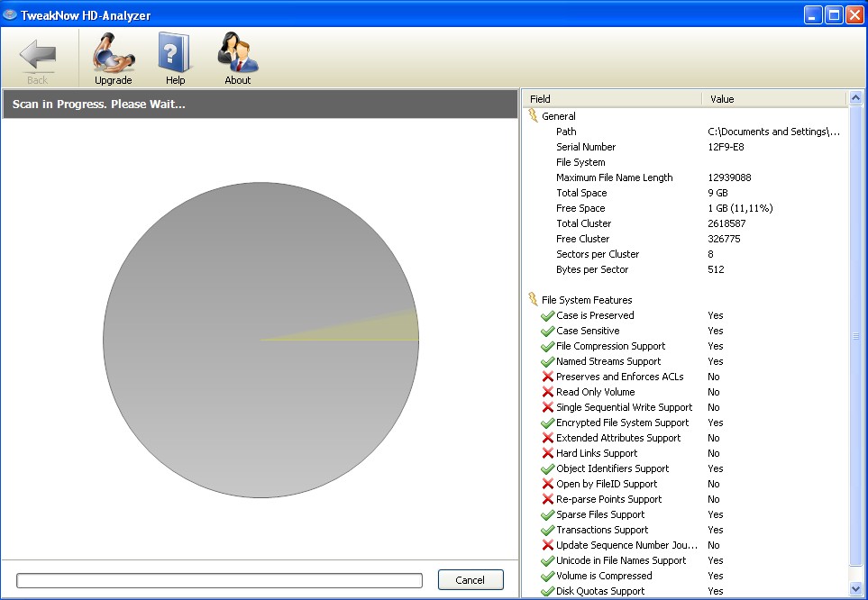Click the Scan in Progress status banner
The image size is (868, 600).
260,105
